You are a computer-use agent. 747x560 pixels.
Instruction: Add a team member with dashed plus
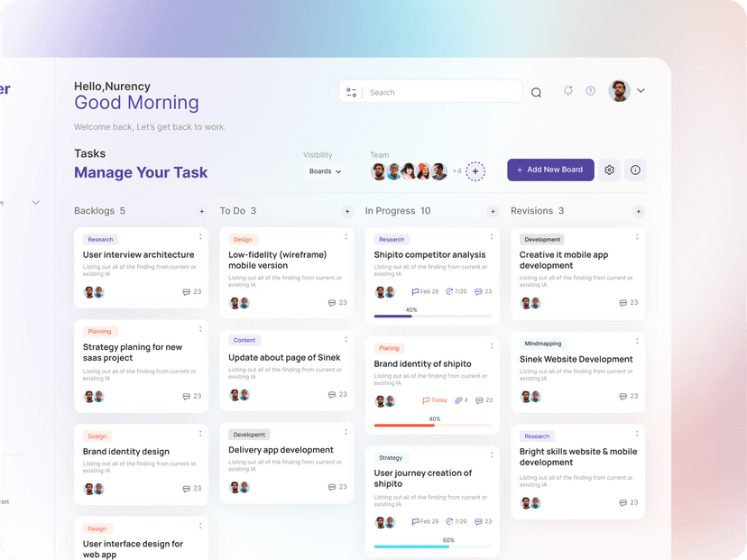tap(475, 170)
